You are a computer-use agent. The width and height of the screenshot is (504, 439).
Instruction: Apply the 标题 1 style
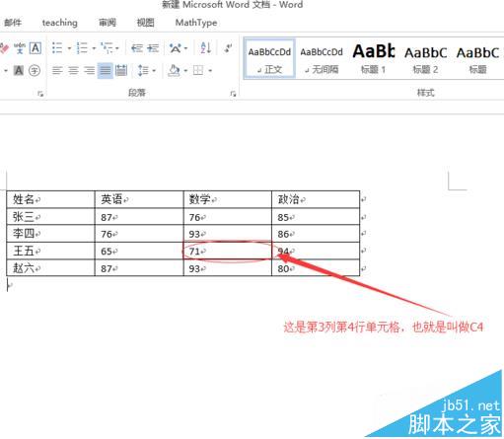pos(373,59)
